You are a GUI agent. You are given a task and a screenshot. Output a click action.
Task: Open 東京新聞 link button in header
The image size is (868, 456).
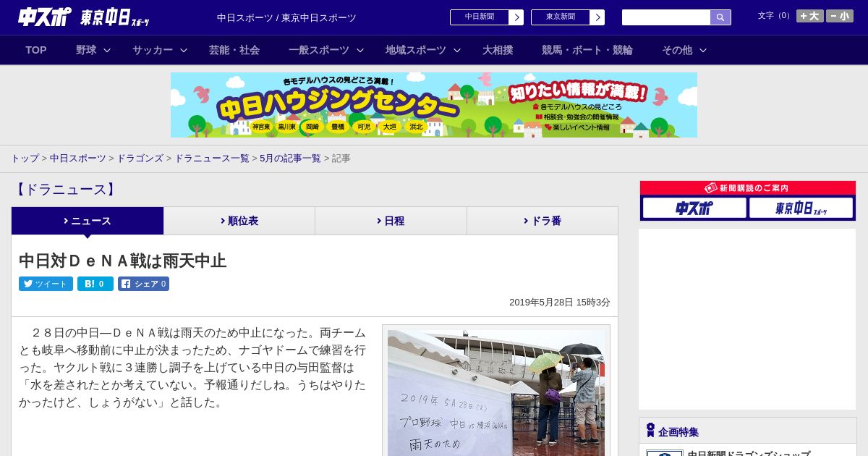pyautogui.click(x=568, y=17)
